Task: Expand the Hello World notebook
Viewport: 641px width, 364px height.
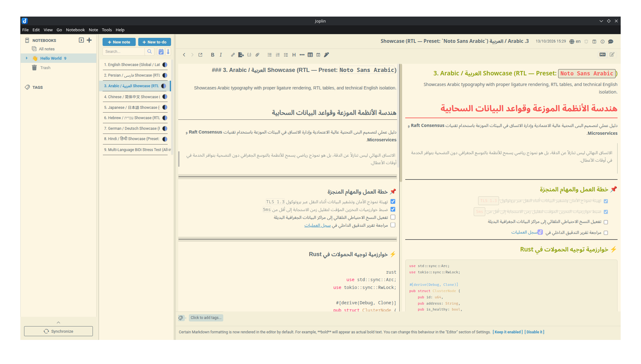Action: (27, 58)
